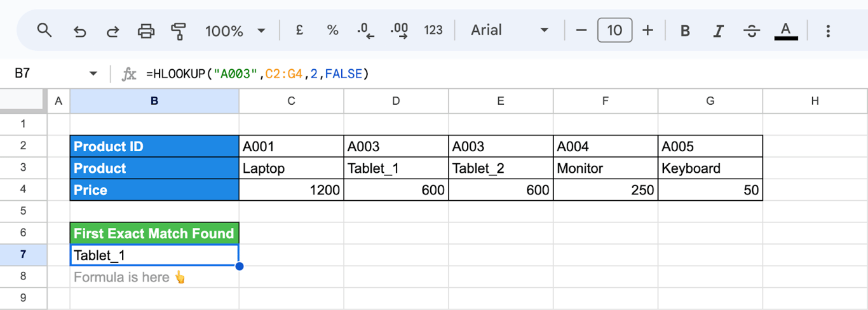
Task: Select the 'Price' label cell
Action: click(x=154, y=189)
